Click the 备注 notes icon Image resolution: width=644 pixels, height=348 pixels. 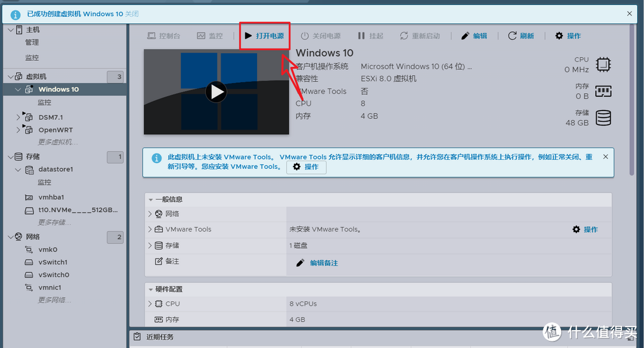(x=159, y=261)
